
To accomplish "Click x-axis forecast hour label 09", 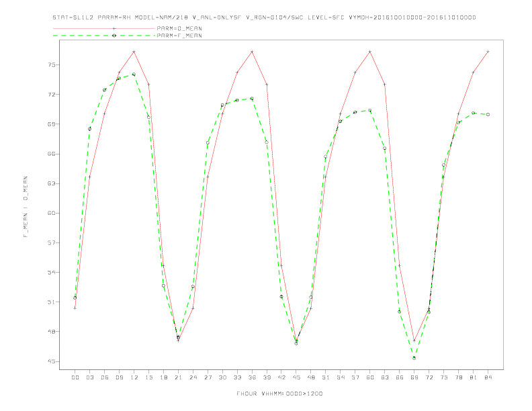I will point(119,377).
